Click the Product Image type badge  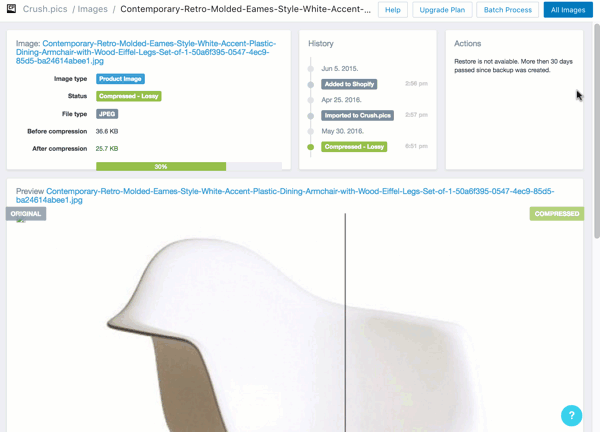tap(120, 79)
